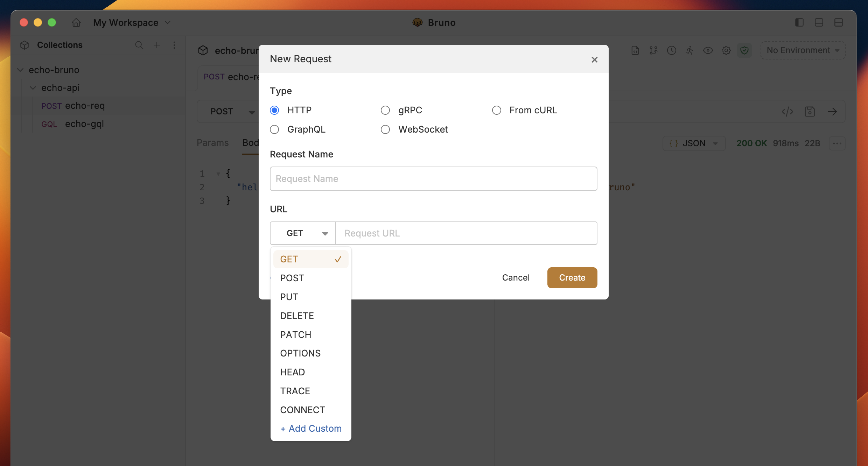Click the runner icon in toolbar
This screenshot has width=868, height=466.
[689, 50]
